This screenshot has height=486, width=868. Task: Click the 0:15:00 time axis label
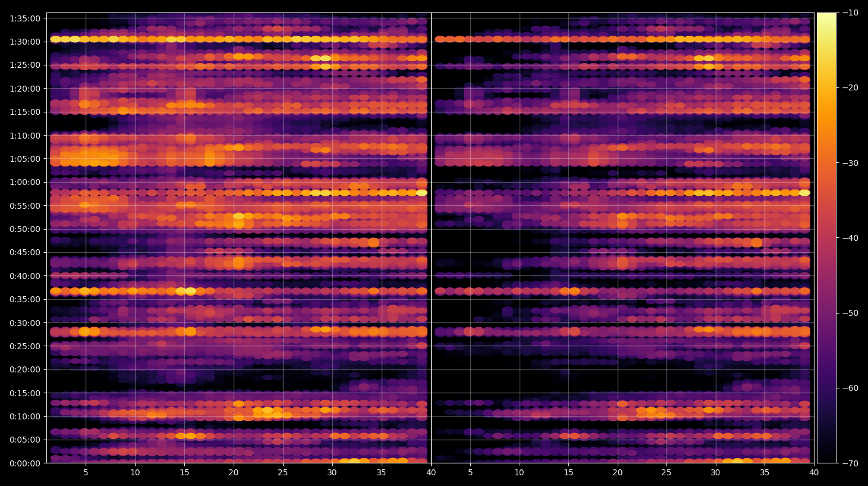pyautogui.click(x=25, y=393)
